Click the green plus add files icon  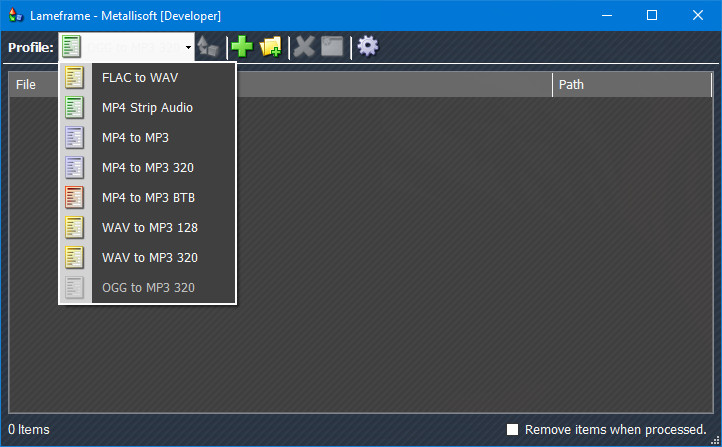241,47
